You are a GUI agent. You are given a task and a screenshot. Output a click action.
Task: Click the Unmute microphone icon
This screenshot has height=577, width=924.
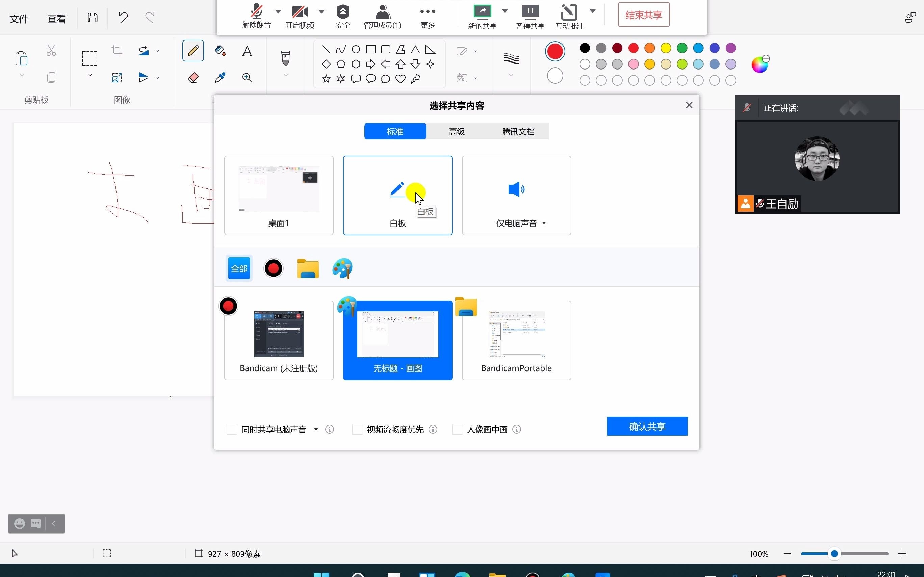[256, 12]
